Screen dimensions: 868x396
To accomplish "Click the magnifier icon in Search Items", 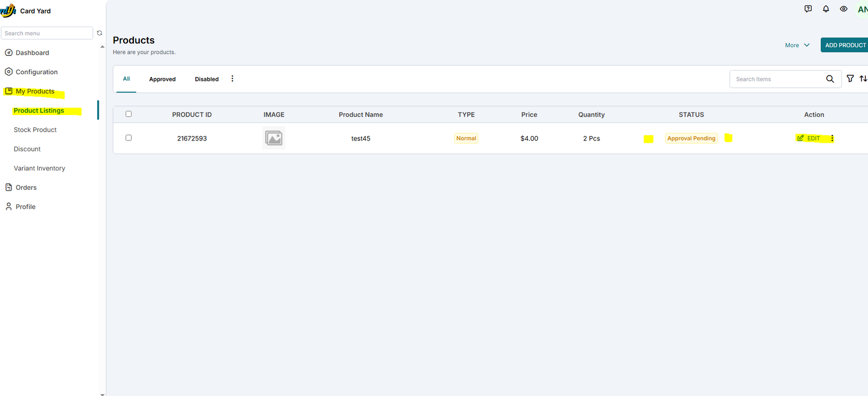I will click(x=829, y=79).
